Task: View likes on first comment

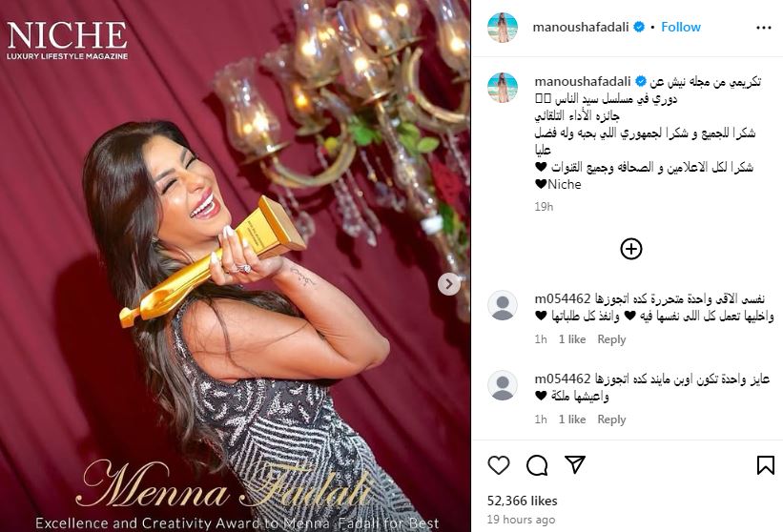Action: [572, 339]
